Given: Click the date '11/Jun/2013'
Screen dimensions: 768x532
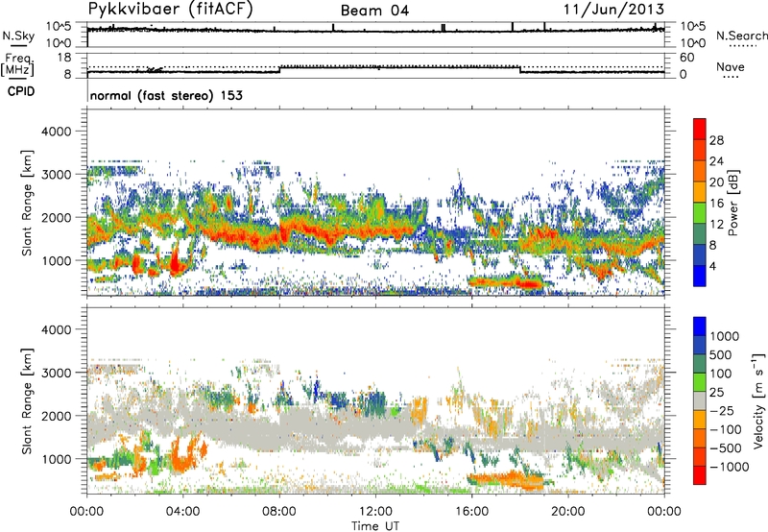Looking at the screenshot, I should click(x=613, y=9).
